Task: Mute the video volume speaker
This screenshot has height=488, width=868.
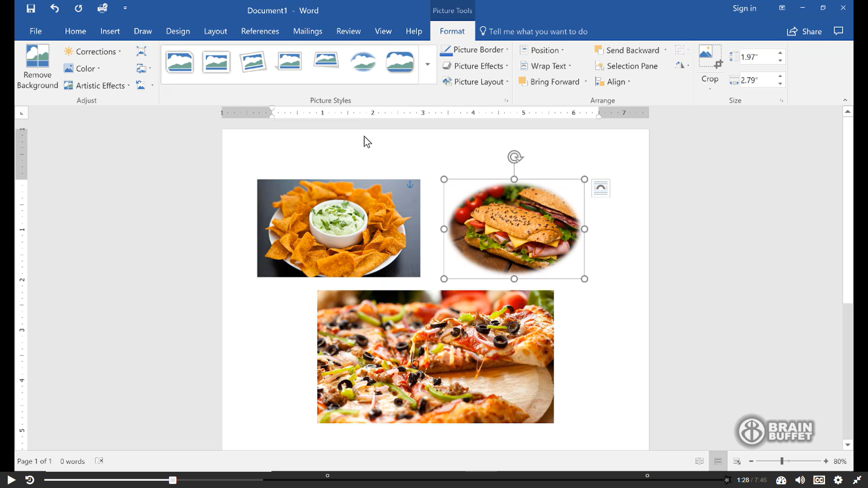Action: pos(800,480)
